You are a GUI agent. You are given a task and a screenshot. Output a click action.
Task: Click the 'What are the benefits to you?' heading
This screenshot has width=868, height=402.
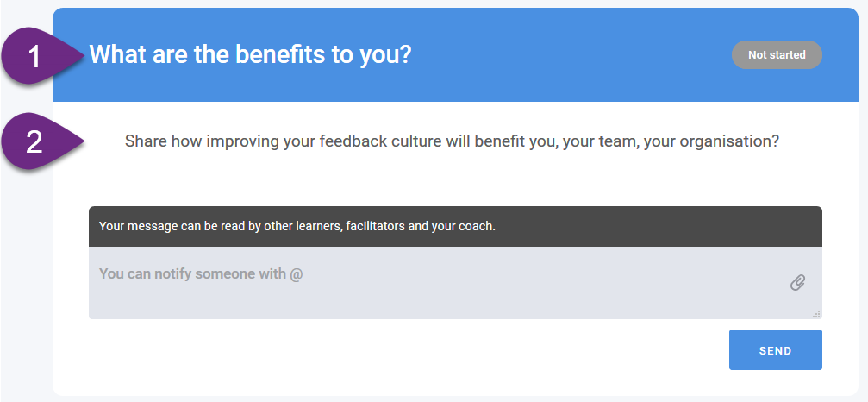pyautogui.click(x=250, y=55)
